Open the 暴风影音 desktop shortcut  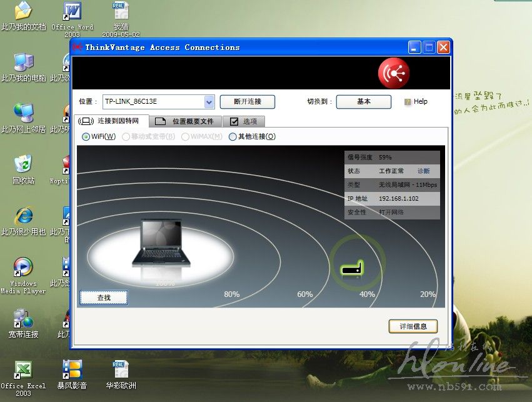72,369
